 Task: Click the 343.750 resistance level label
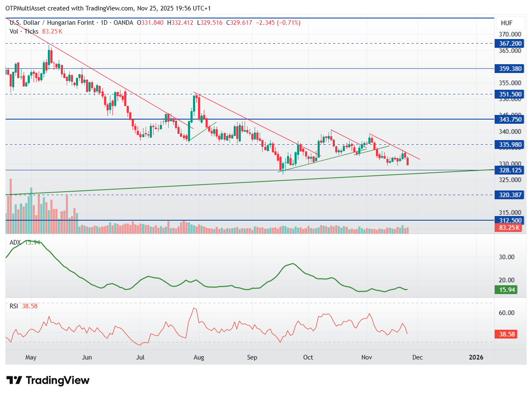point(510,120)
